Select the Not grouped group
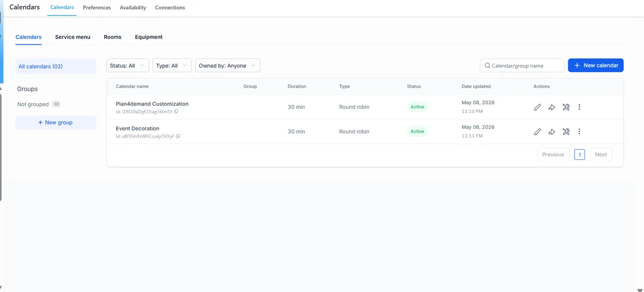The image size is (644, 292). coord(38,104)
